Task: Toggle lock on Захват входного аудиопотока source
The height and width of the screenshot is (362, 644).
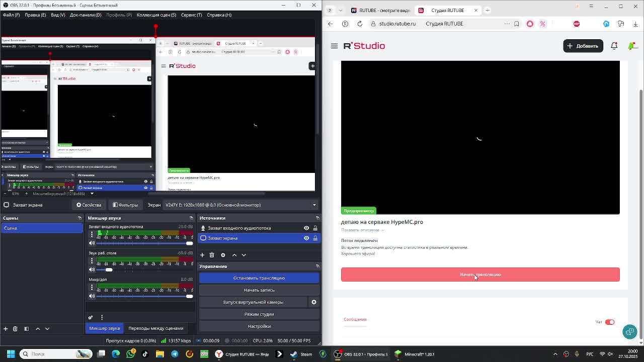Action: (315, 228)
